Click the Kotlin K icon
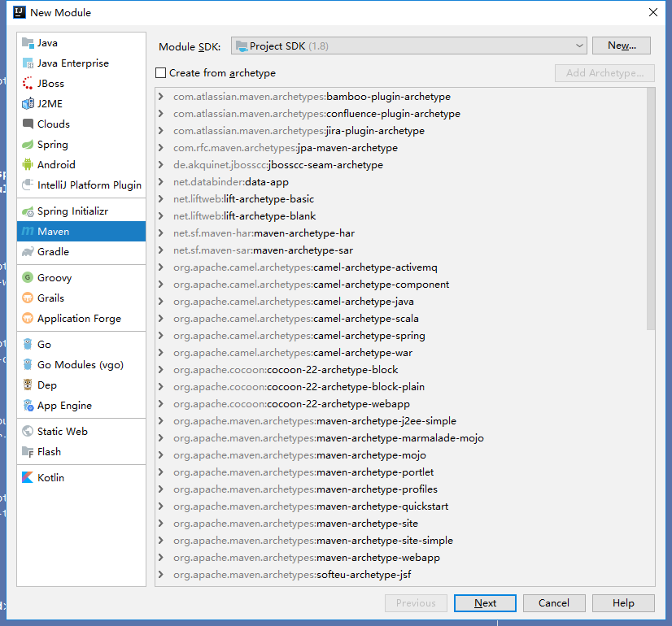The height and width of the screenshot is (626, 672). pyautogui.click(x=28, y=478)
